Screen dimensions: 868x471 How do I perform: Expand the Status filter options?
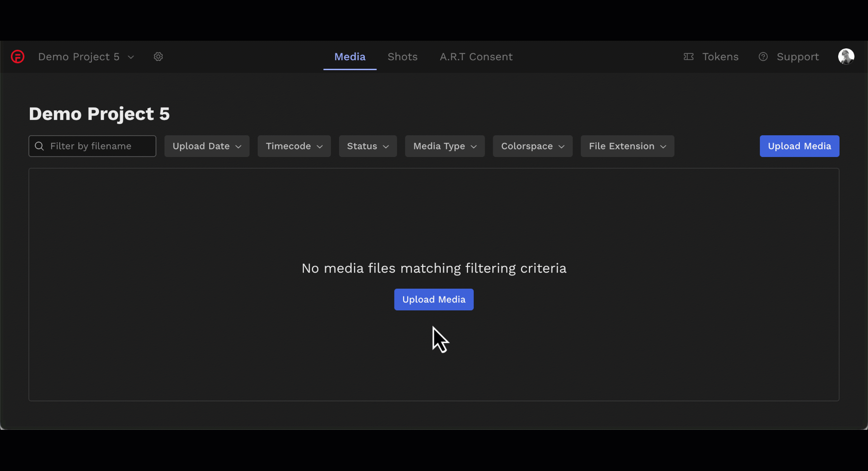(x=367, y=146)
